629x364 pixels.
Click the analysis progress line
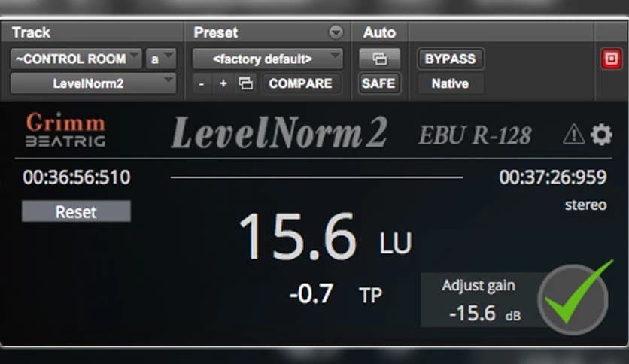tap(317, 177)
